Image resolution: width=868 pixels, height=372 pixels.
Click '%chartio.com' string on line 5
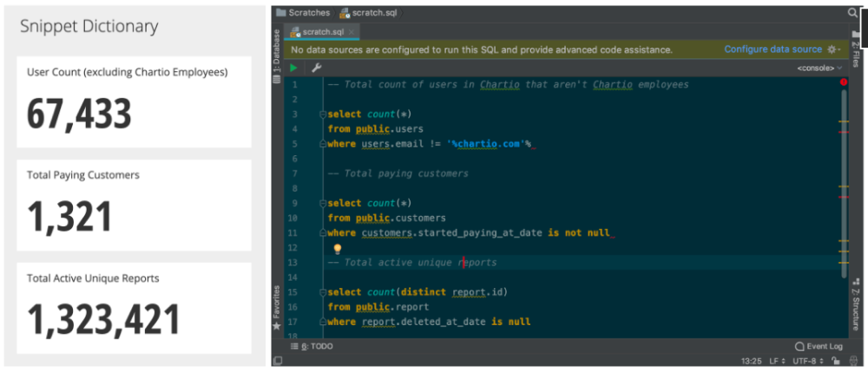point(485,144)
